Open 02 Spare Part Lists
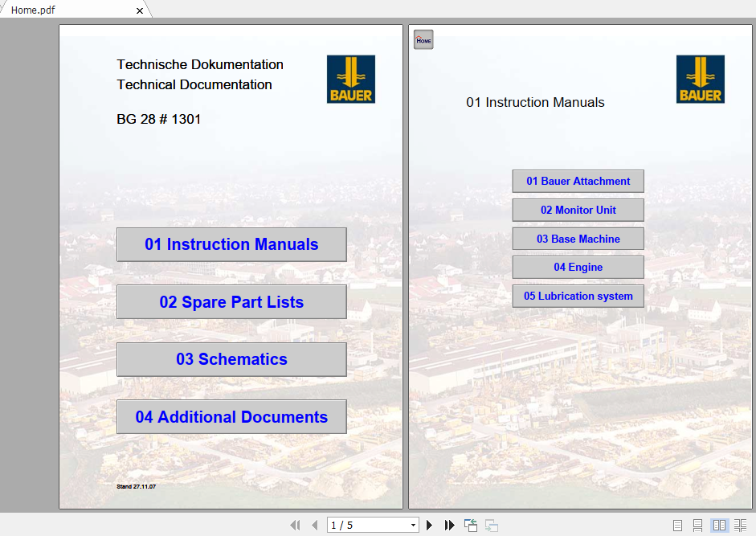Viewport: 756px width, 536px height. tap(231, 302)
